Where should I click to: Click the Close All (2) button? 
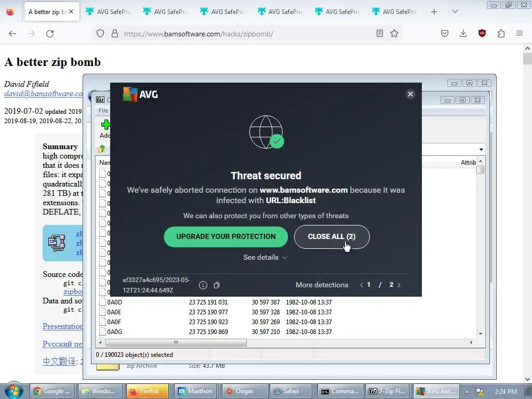pos(331,236)
